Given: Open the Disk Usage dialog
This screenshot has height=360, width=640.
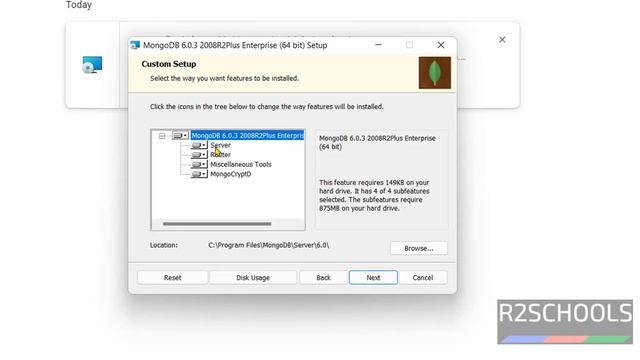Looking at the screenshot, I should click(x=253, y=278).
